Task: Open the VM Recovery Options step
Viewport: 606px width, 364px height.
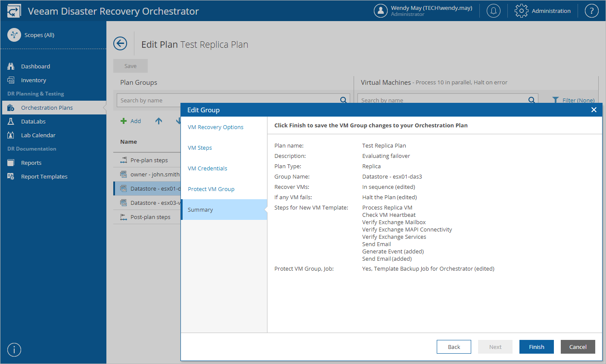Action: point(215,127)
